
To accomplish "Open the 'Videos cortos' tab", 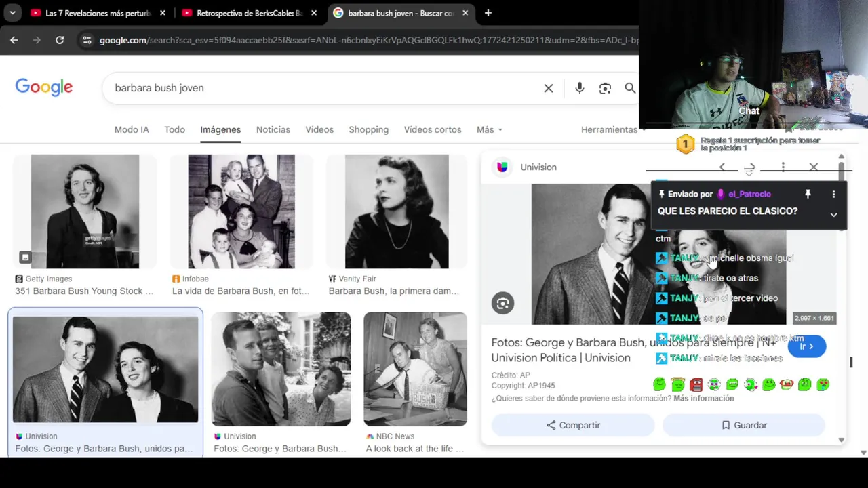I will (433, 129).
